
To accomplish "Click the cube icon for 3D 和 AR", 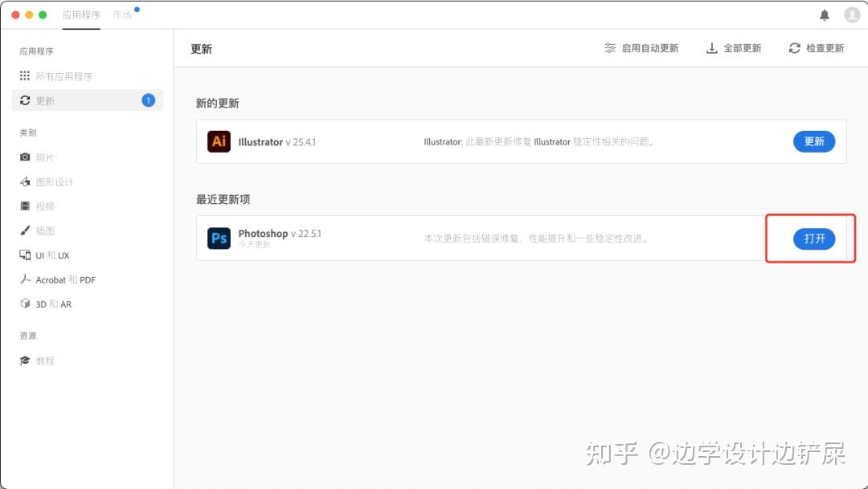I will [x=25, y=304].
